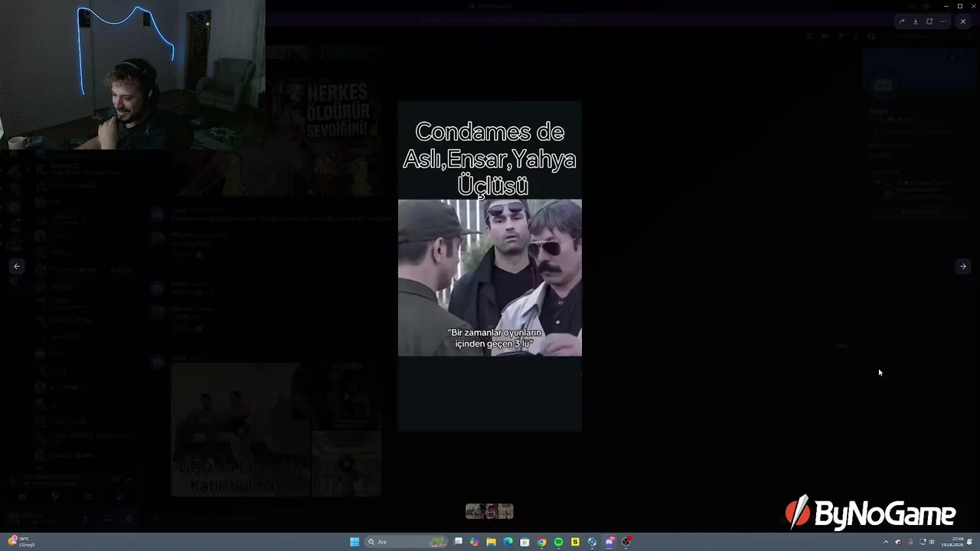Open the weather widget showing 26°C

tap(21, 542)
